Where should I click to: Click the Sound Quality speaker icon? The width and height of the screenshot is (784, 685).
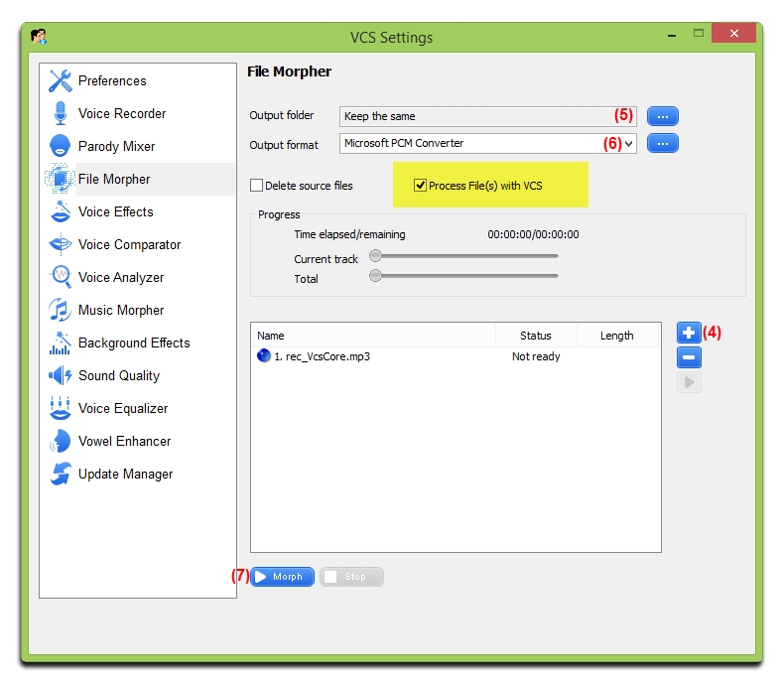pos(60,375)
